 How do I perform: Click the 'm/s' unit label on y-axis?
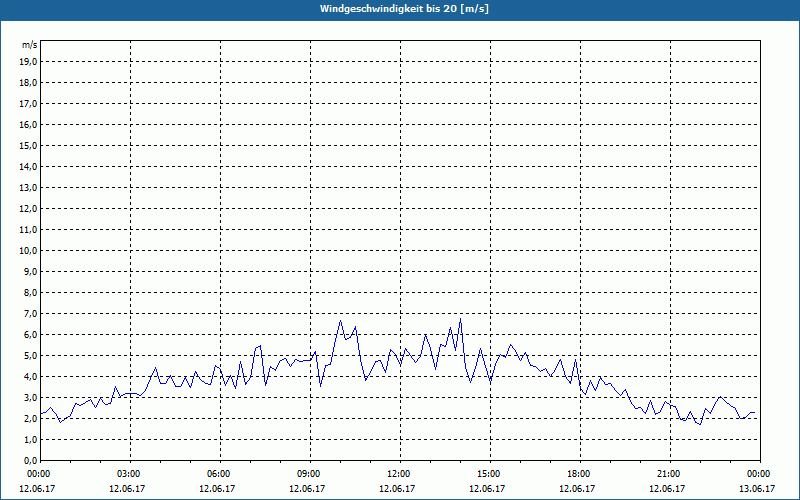29,45
